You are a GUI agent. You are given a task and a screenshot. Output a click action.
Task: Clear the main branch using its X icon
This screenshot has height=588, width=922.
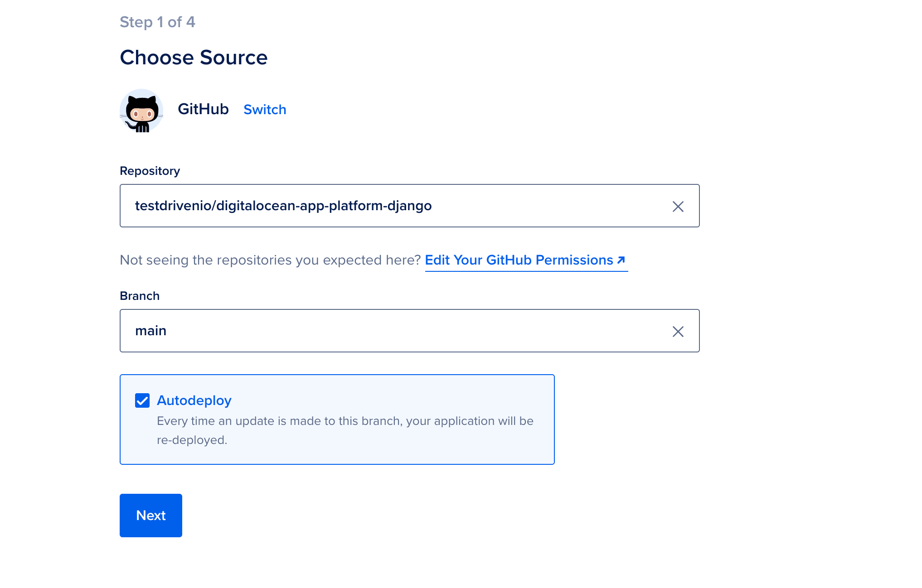[678, 331]
